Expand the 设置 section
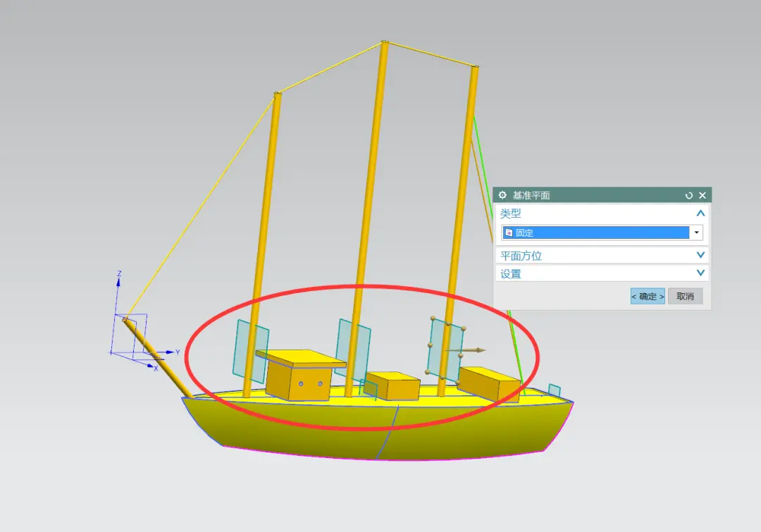 [x=700, y=273]
